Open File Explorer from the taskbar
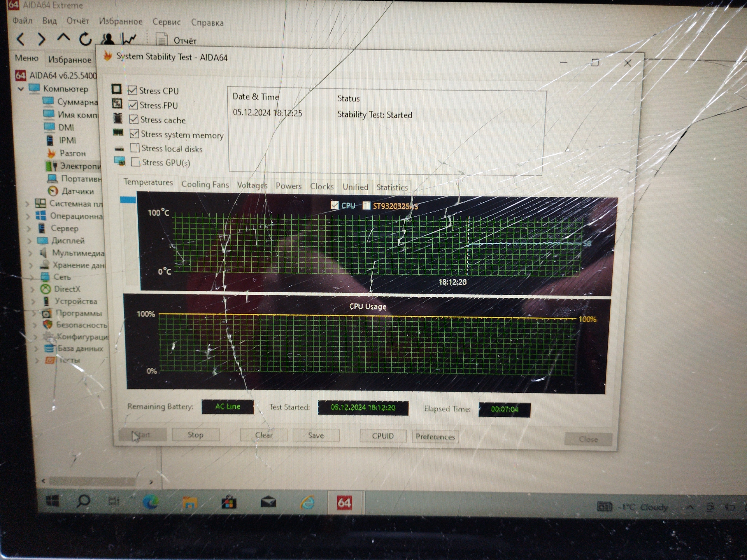 [189, 502]
